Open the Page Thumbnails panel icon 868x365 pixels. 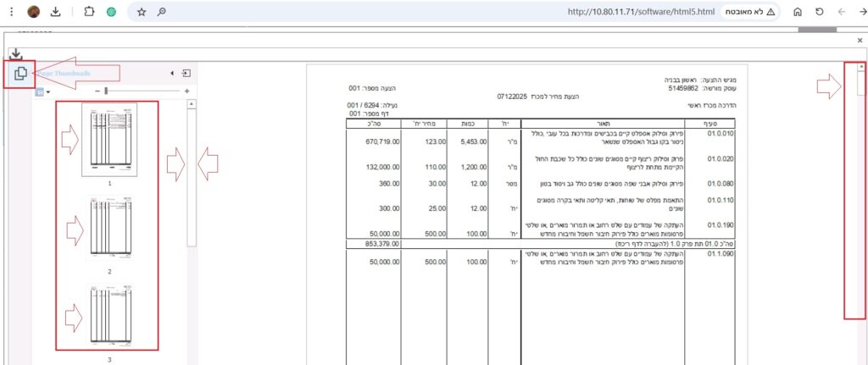(20, 74)
